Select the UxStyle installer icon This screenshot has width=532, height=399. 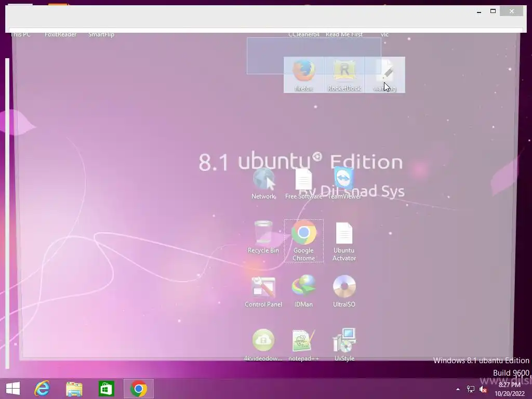point(344,345)
